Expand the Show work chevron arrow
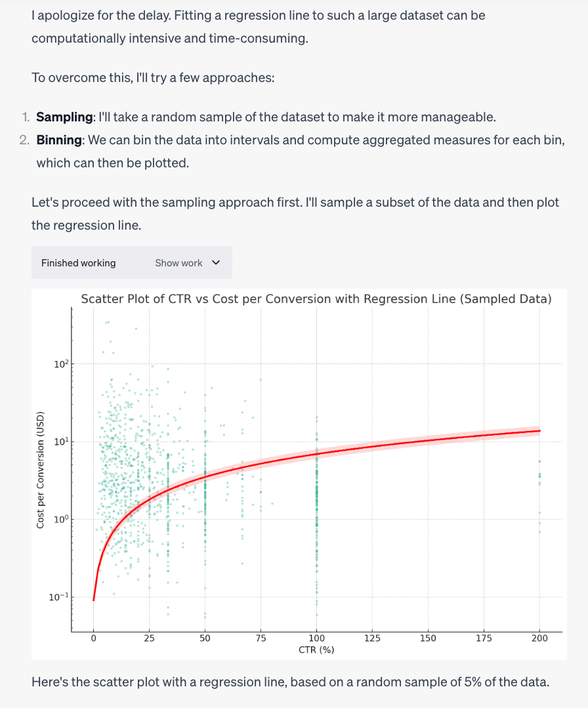588x708 pixels. click(217, 263)
